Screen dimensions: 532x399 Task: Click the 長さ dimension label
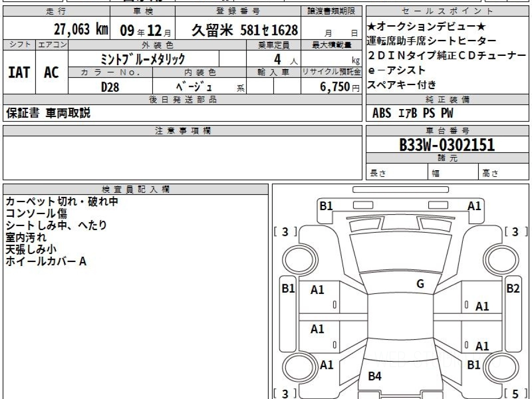pyautogui.click(x=378, y=174)
